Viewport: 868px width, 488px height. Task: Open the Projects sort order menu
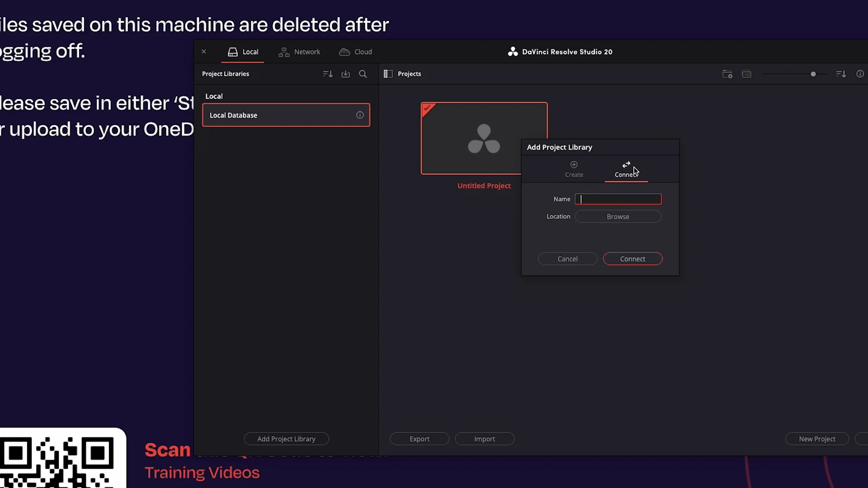[841, 74]
